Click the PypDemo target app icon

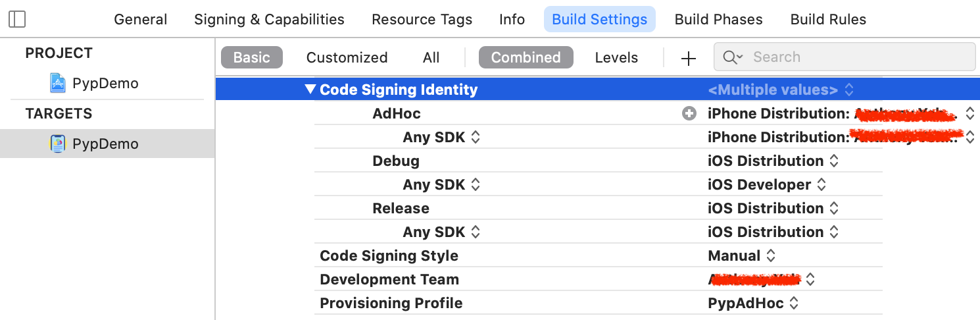click(59, 144)
